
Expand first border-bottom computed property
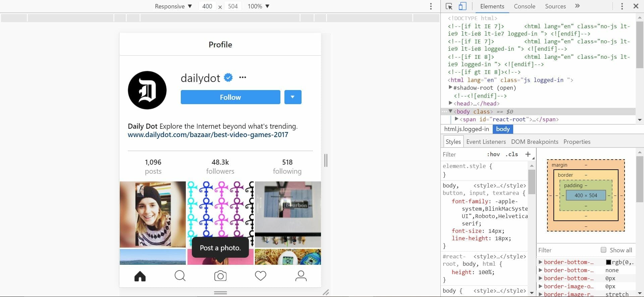tap(540, 262)
